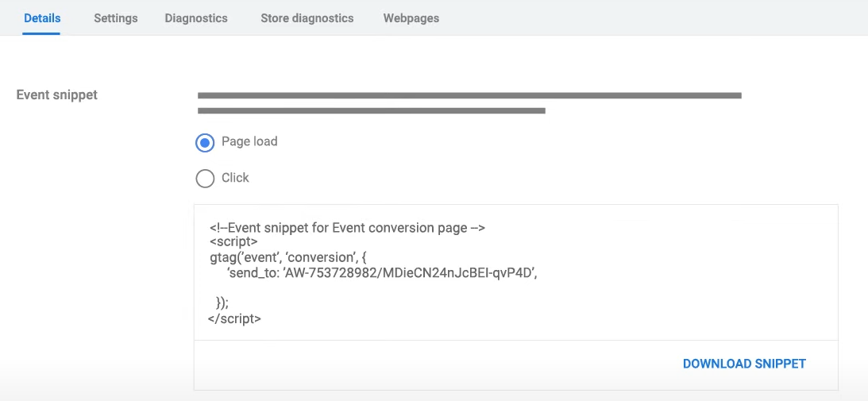Click the 'Page load' option label
Viewport: 868px width, 401px height.
coord(249,142)
